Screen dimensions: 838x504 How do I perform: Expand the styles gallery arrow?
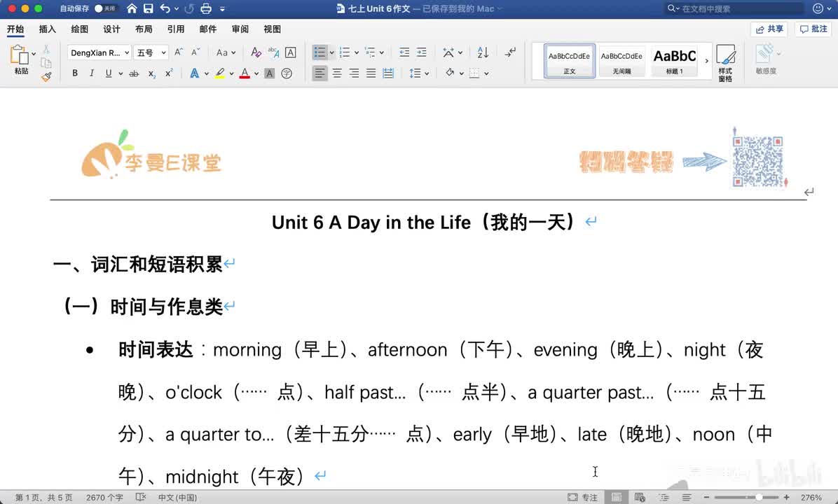pos(706,61)
